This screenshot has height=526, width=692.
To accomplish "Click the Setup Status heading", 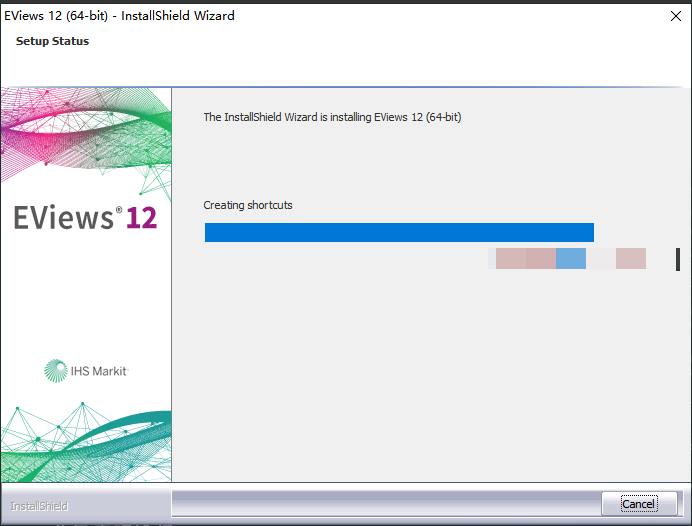I will click(53, 41).
